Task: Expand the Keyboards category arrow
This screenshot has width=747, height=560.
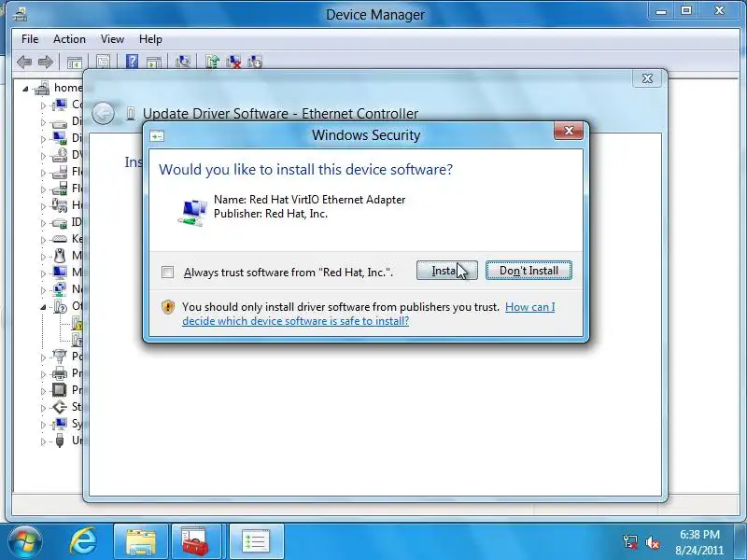Action: pyautogui.click(x=43, y=240)
